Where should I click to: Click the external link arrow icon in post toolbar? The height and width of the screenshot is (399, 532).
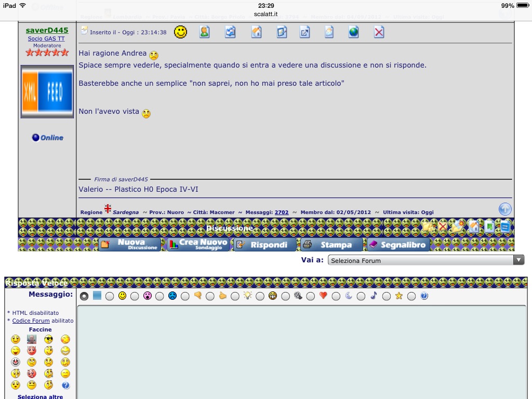click(304, 32)
